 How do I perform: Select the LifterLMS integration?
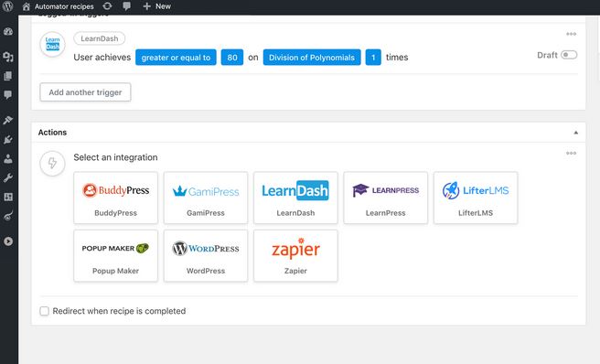click(x=476, y=198)
